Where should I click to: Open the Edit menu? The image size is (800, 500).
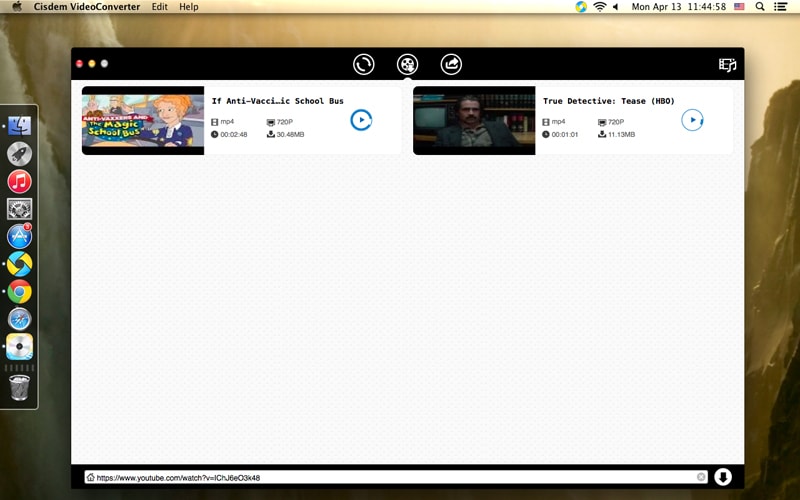click(x=160, y=7)
